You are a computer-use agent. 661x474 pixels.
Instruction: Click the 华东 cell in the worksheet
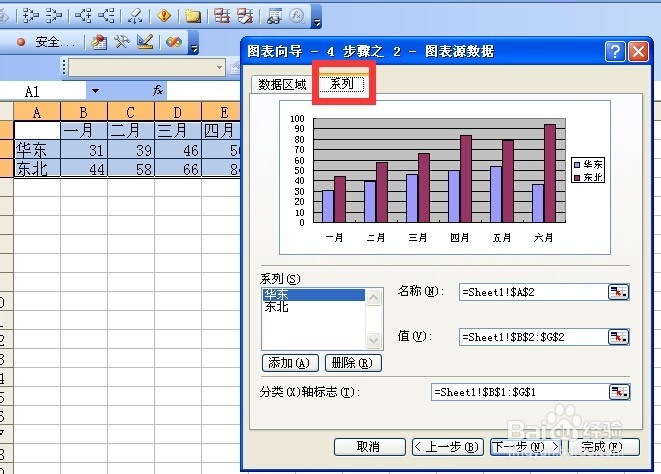(37, 149)
